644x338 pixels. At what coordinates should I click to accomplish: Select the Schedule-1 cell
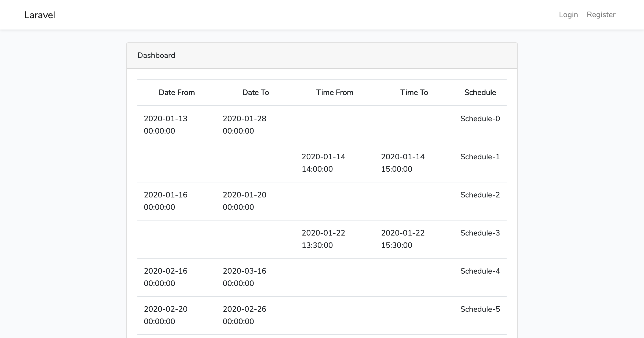[x=480, y=157]
